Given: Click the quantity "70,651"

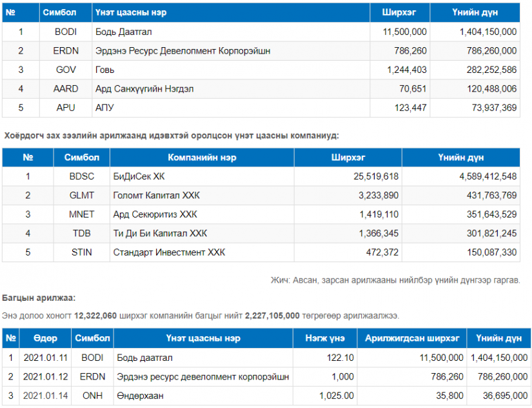Looking at the screenshot, I should click(413, 88).
